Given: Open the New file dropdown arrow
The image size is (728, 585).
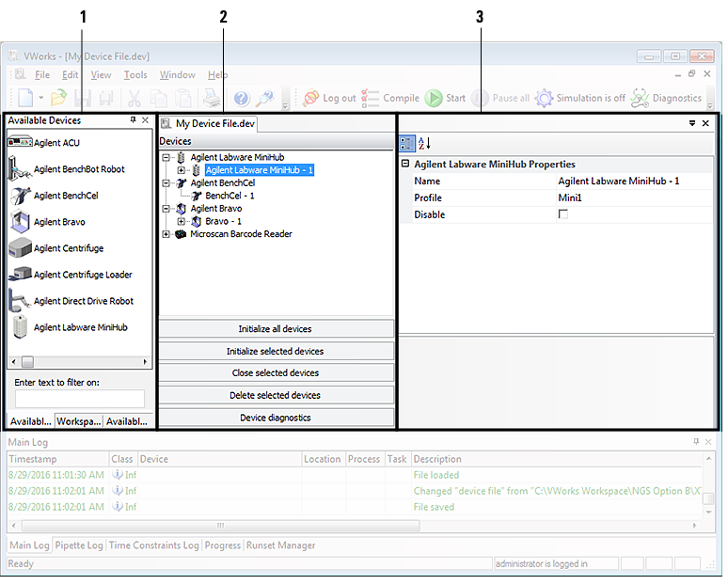Looking at the screenshot, I should coord(40,98).
